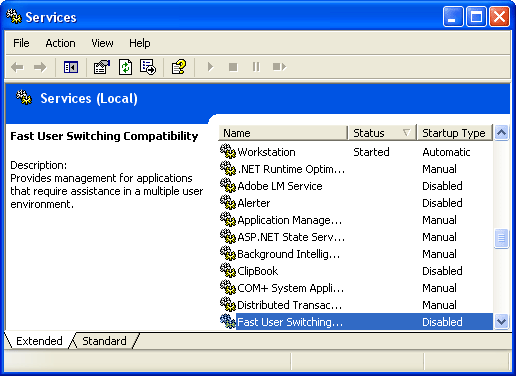Select the COM+ System Appli... service name
The height and width of the screenshot is (376, 516).
[291, 288]
